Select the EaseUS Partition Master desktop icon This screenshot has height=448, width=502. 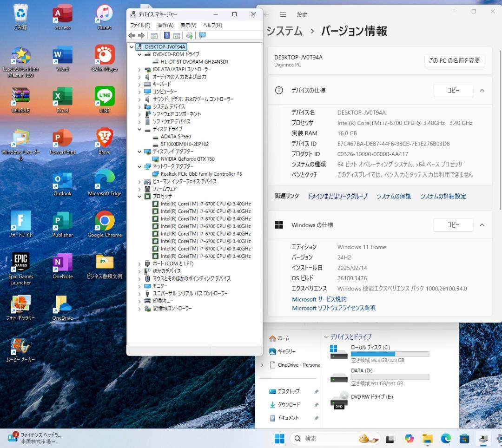point(21,62)
